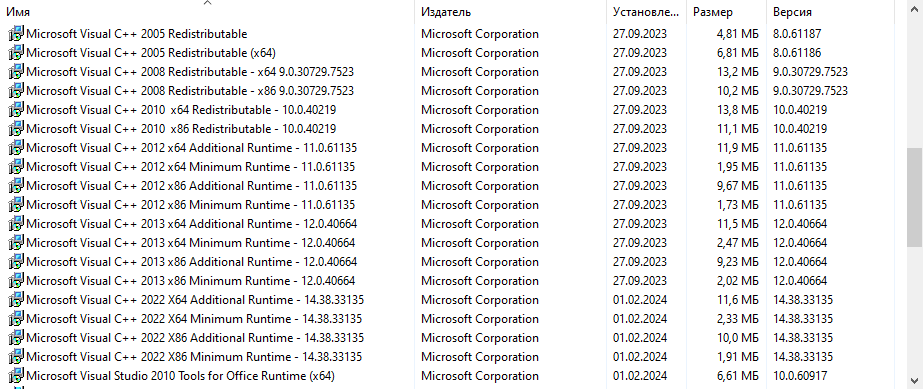Screen dimensions: 923x389
Task: Select Visual C++ 2008 Redistributable x64 9.0.30729.7523
Action: click(x=447, y=72)
